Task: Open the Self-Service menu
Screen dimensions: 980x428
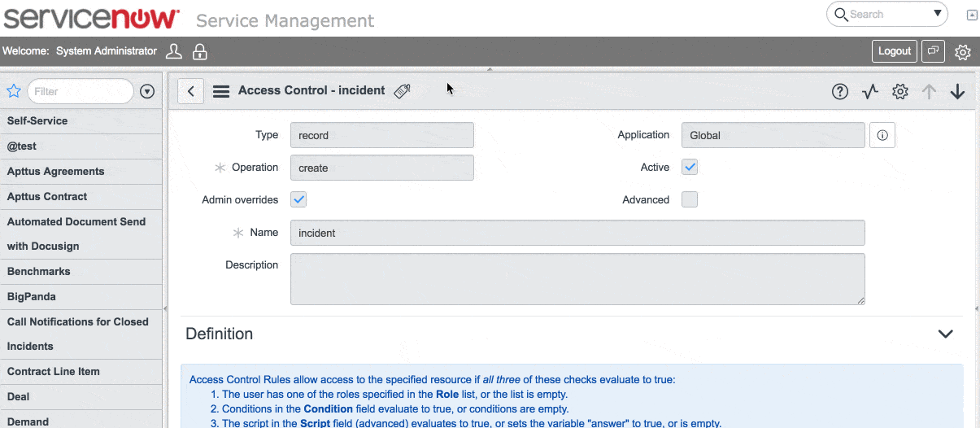Action: (37, 121)
